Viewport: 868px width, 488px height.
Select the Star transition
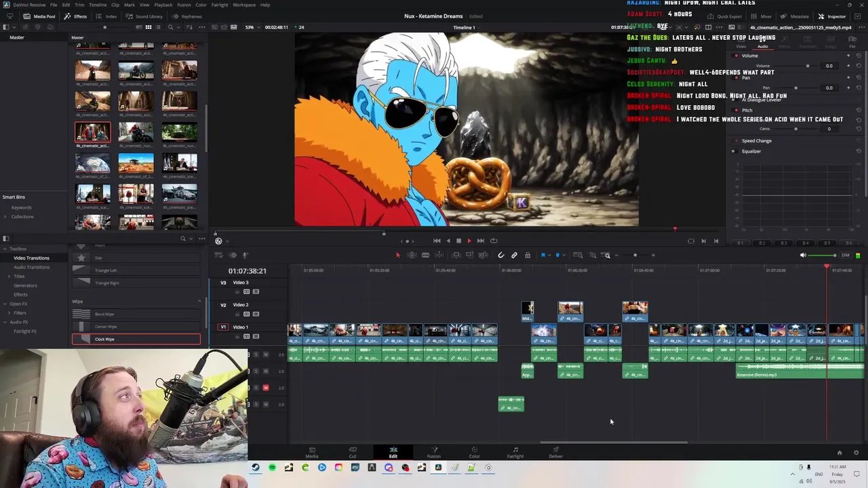click(x=136, y=258)
